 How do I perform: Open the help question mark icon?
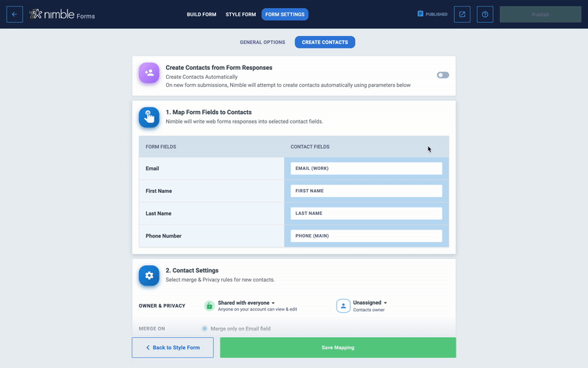pos(484,14)
